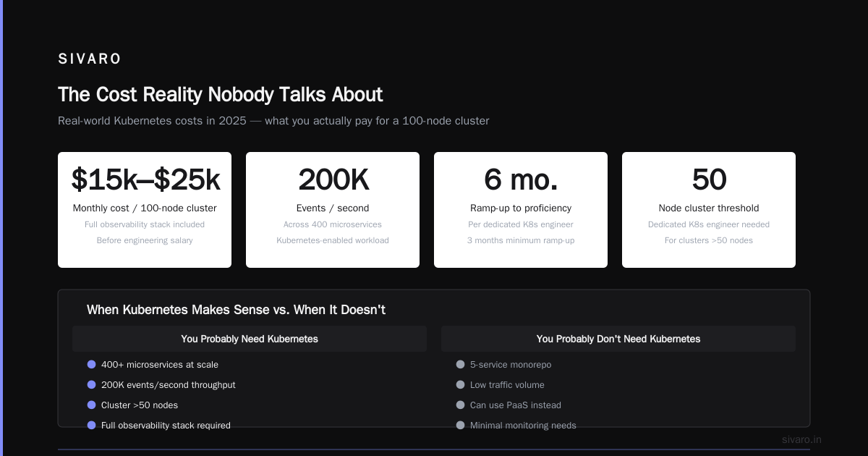Click Dedicated K8s engineer needed text
The image size is (868, 456).
tap(709, 224)
